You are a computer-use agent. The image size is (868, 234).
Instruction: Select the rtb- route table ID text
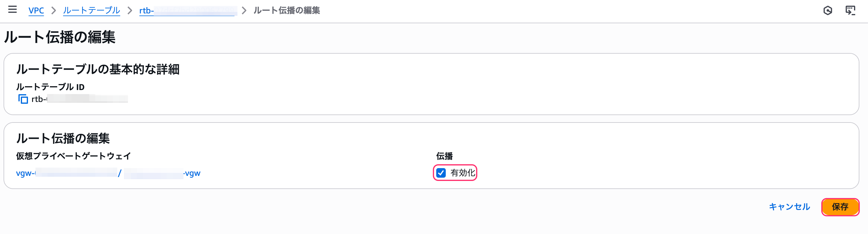(x=79, y=99)
